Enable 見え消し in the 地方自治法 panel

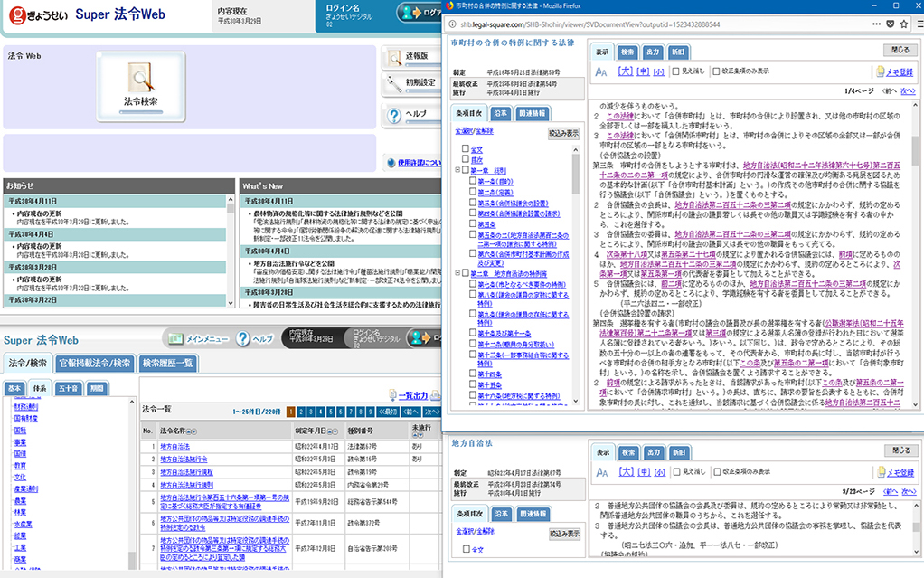pyautogui.click(x=677, y=472)
